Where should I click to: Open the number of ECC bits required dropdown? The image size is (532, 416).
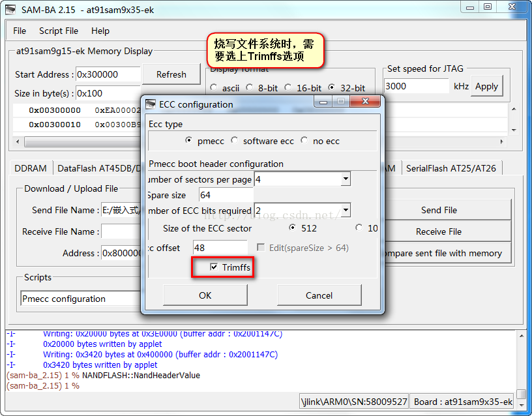(x=346, y=211)
